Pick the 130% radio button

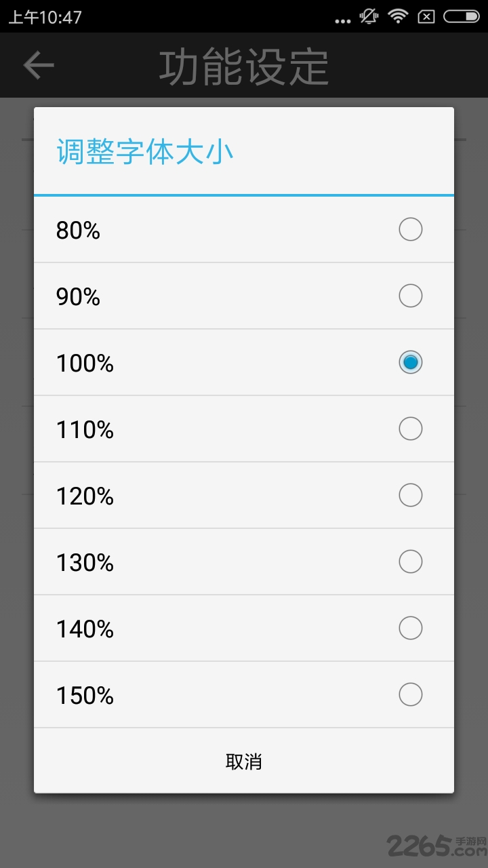click(x=410, y=562)
